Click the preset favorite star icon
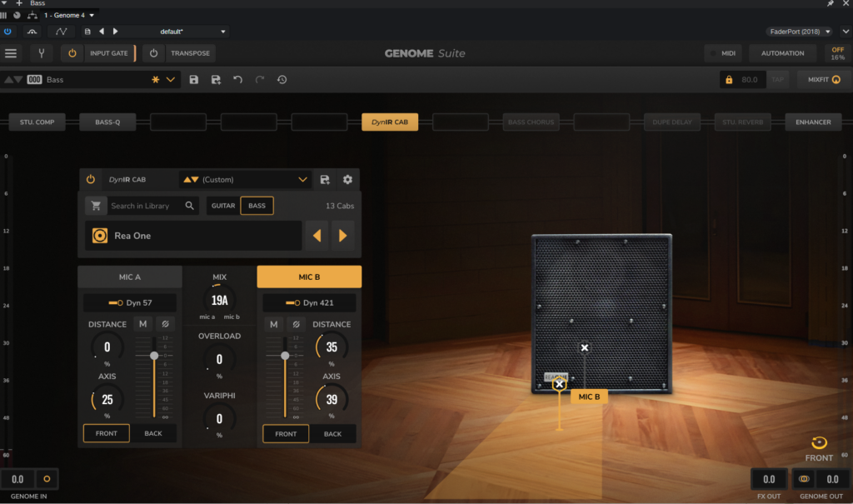The image size is (853, 504). click(x=156, y=79)
